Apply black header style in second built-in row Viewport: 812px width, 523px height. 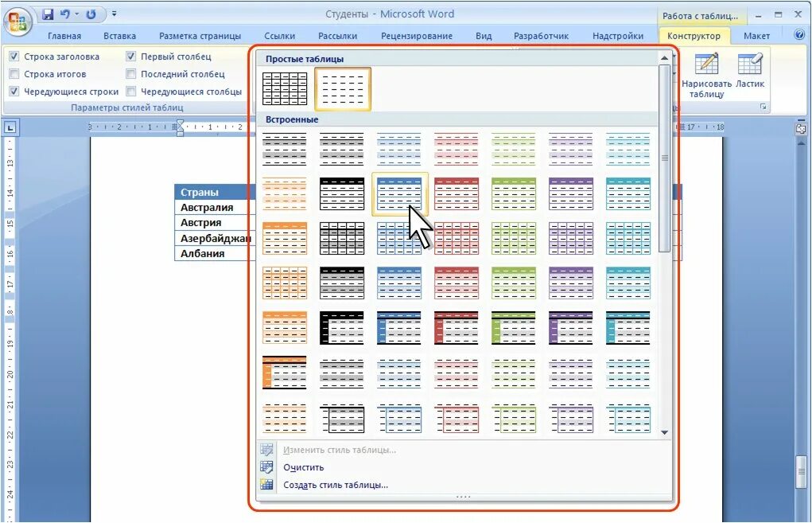[x=342, y=193]
